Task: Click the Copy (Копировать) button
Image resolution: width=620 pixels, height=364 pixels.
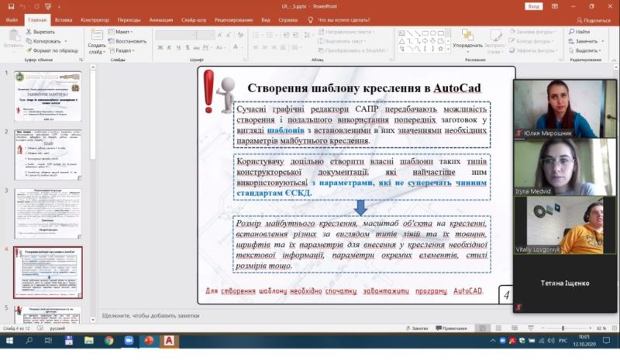Action: [x=43, y=41]
